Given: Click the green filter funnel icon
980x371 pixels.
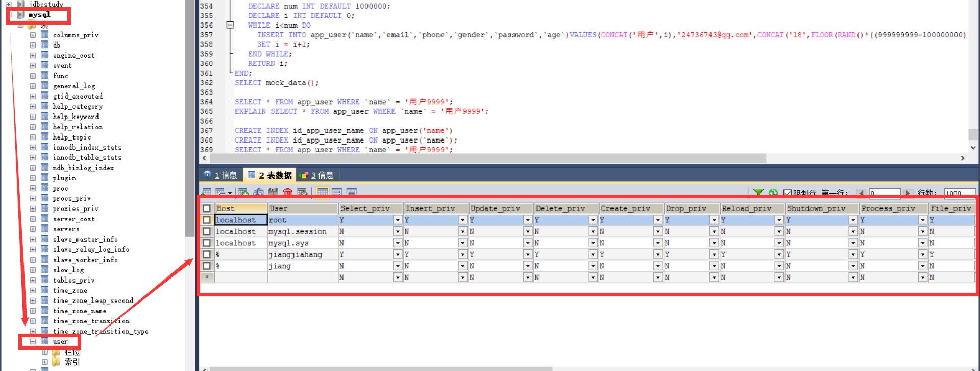Looking at the screenshot, I should (758, 193).
